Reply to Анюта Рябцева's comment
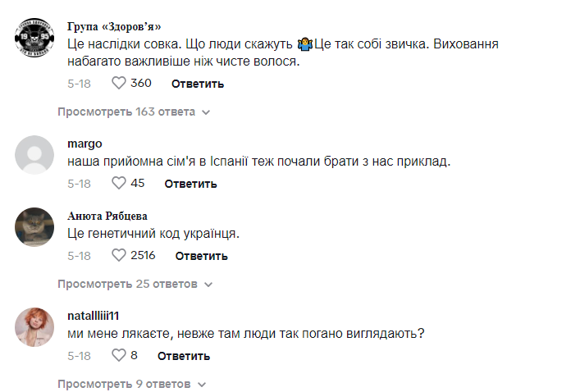Screen dimensions: 580x392 [x=201, y=256]
